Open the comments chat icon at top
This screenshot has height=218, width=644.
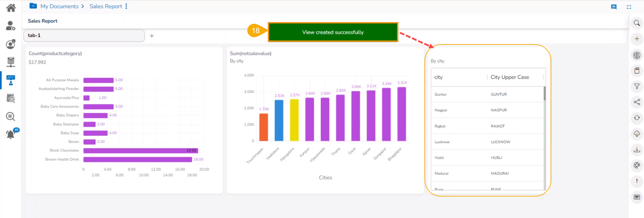[x=614, y=7]
